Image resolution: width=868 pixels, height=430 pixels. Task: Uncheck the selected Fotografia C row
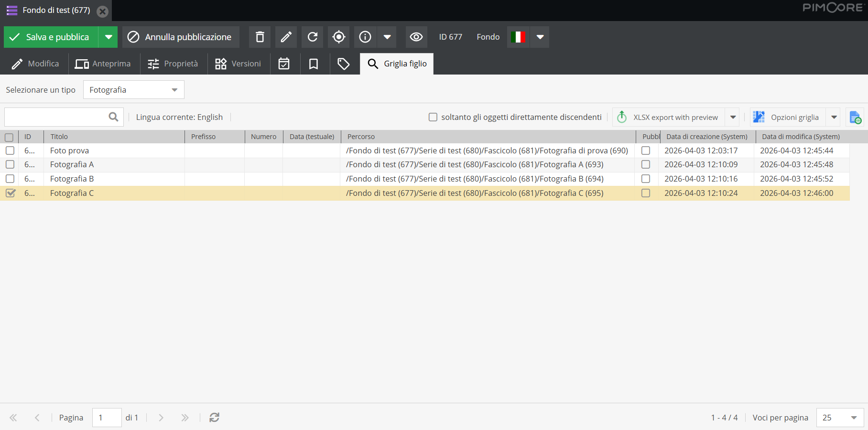coord(10,193)
